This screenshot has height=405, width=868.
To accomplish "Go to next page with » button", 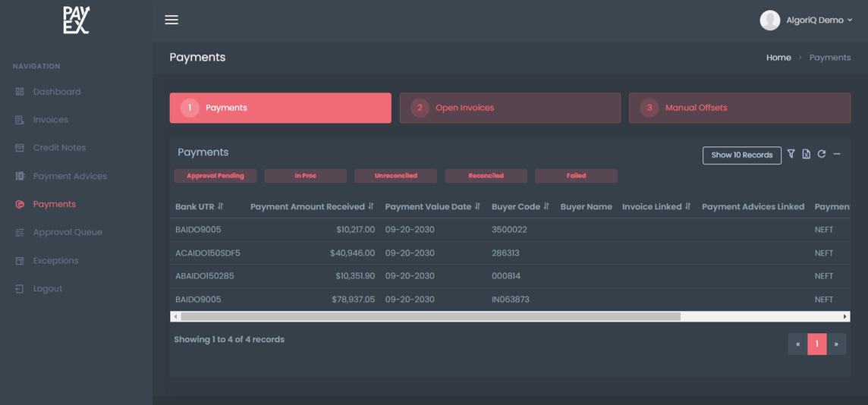I will 836,344.
